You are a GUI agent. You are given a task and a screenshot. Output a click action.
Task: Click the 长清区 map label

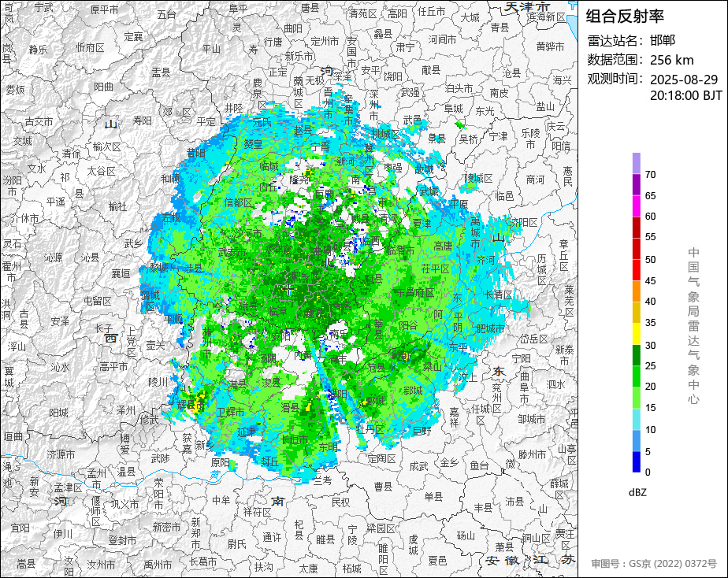(499, 294)
